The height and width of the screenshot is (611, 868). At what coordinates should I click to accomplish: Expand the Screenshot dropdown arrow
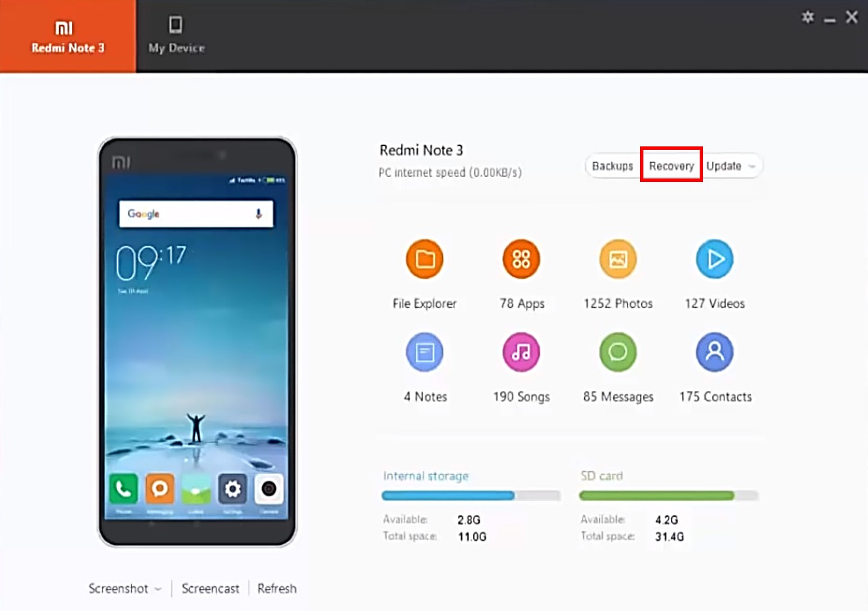click(x=158, y=589)
